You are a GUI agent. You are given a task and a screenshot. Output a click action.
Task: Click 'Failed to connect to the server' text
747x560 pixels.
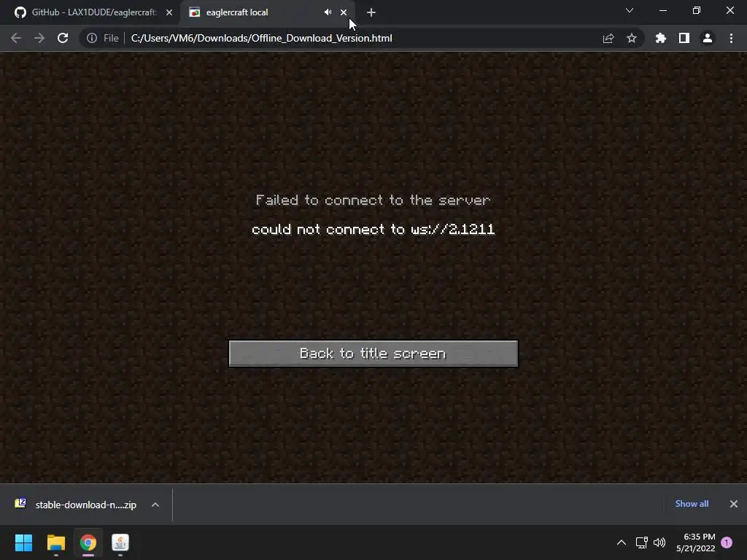pos(373,200)
